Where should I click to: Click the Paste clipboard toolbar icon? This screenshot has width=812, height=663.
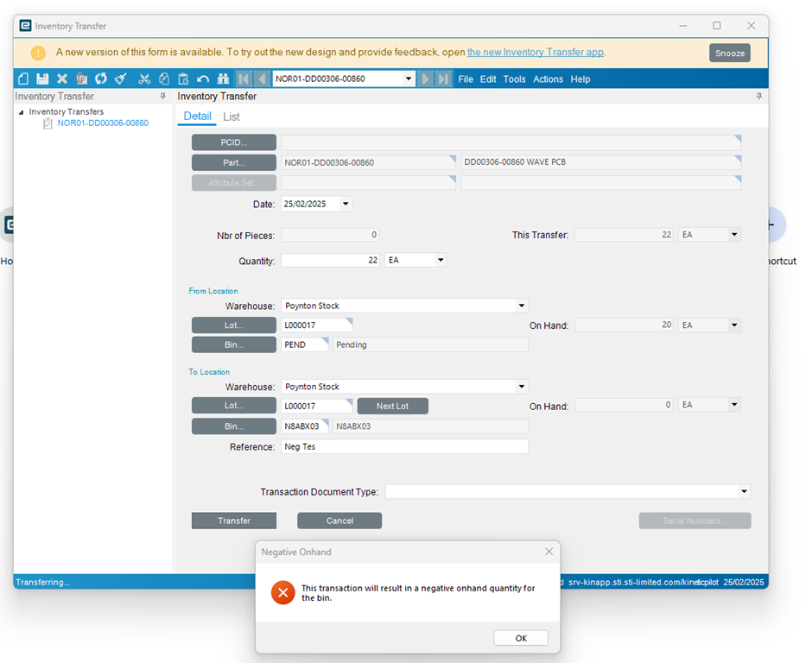click(x=183, y=79)
